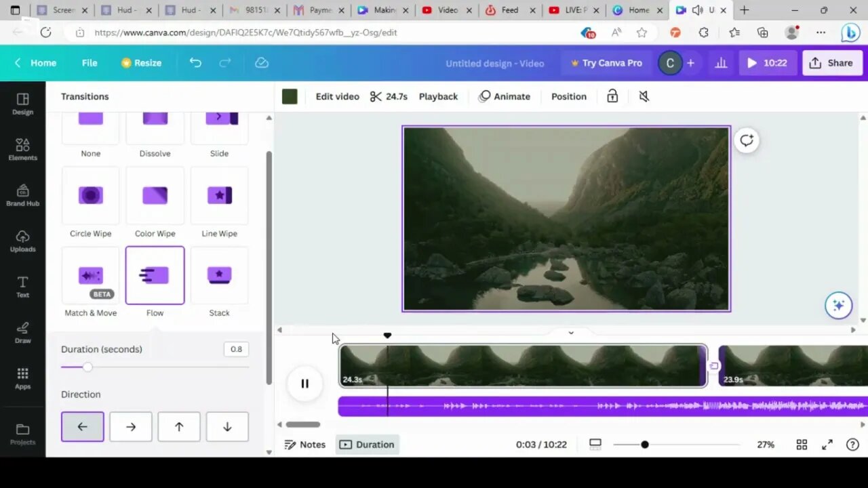The image size is (868, 488).
Task: Click the duration seconds field 0.8
Action: (x=236, y=349)
